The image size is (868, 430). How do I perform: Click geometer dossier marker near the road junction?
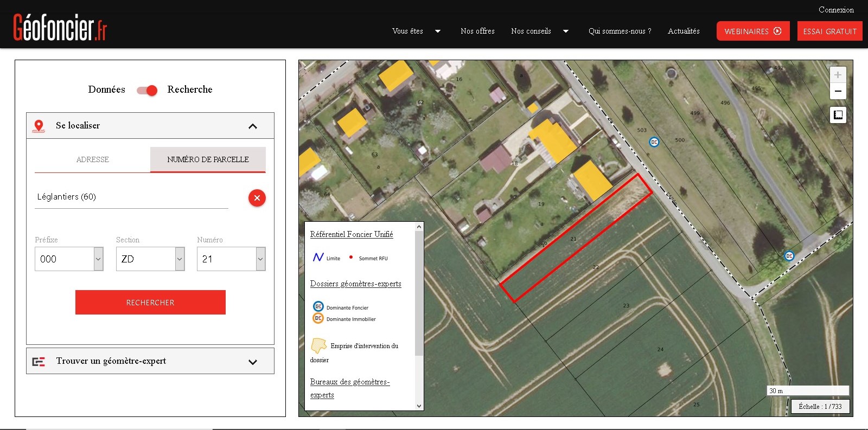tap(789, 256)
